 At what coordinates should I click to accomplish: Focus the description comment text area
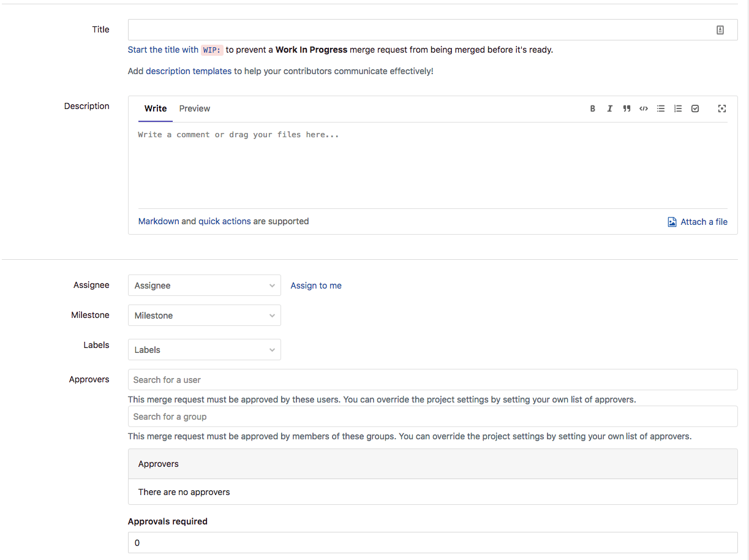click(432, 165)
